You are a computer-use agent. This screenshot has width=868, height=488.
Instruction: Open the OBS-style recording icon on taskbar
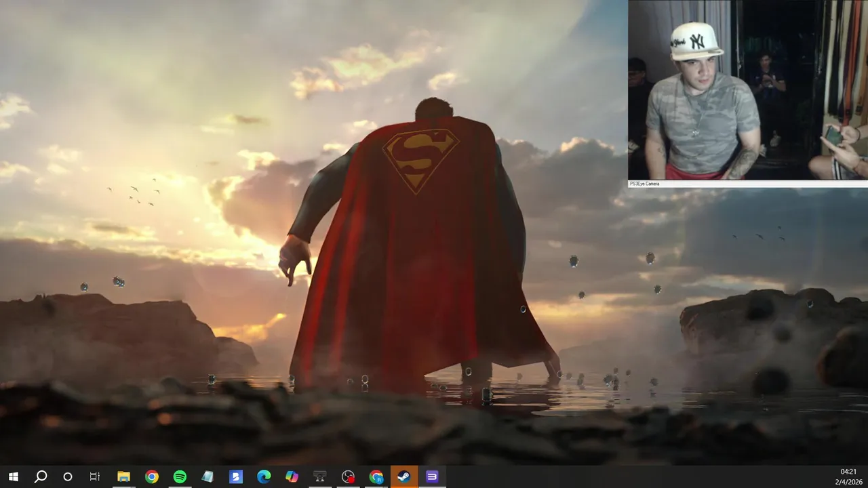point(348,477)
